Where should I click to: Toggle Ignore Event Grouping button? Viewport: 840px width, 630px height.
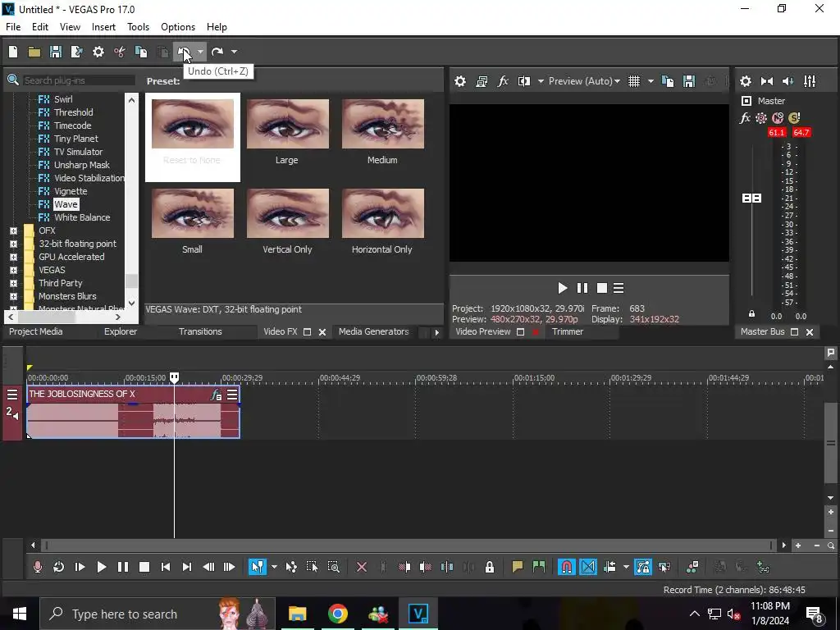[x=664, y=567]
